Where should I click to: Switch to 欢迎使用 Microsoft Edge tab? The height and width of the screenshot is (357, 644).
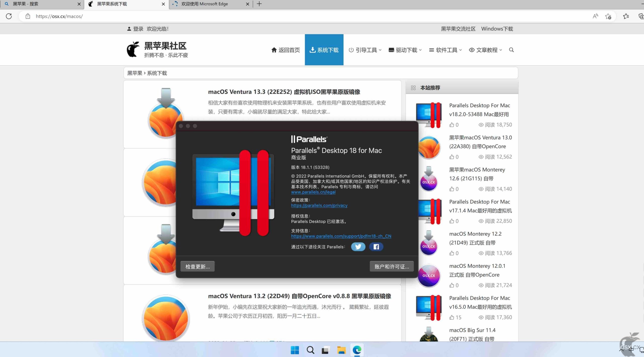[x=211, y=4]
